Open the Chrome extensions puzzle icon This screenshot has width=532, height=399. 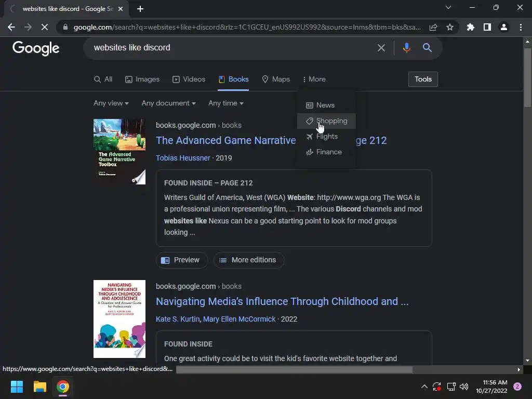[470, 27]
